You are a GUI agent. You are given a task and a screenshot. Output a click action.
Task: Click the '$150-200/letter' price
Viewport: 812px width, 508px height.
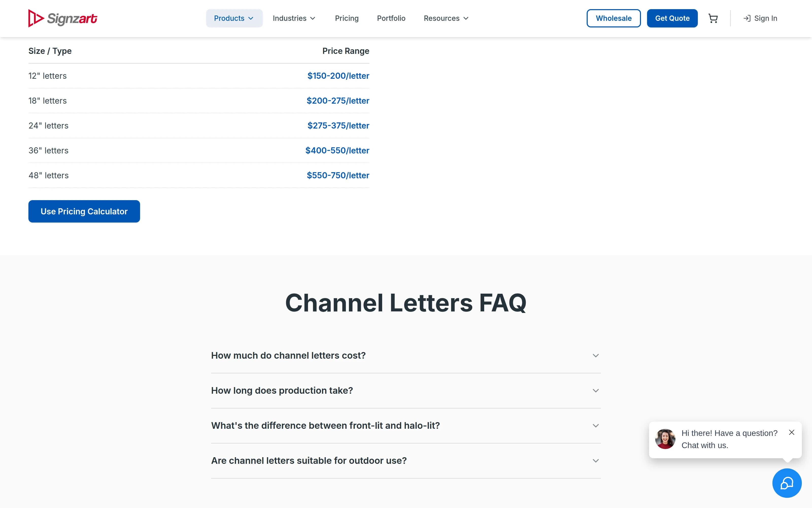pyautogui.click(x=338, y=76)
